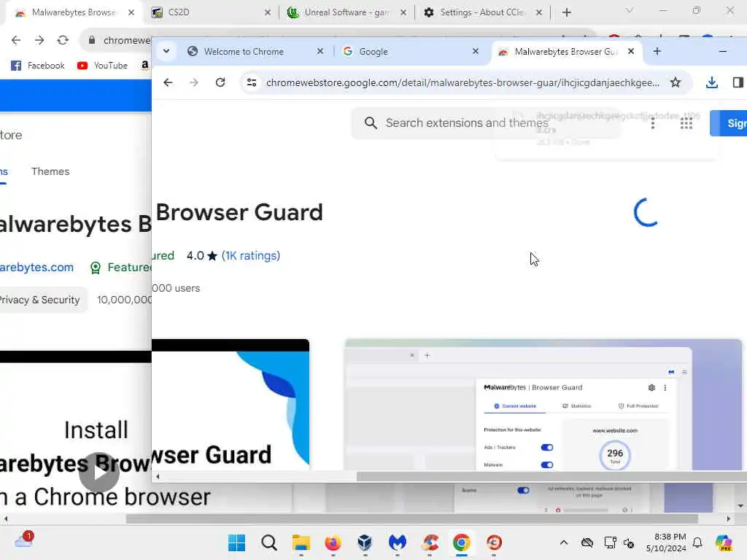This screenshot has width=747, height=560.
Task: Click the Sign in button
Action: pos(729,123)
